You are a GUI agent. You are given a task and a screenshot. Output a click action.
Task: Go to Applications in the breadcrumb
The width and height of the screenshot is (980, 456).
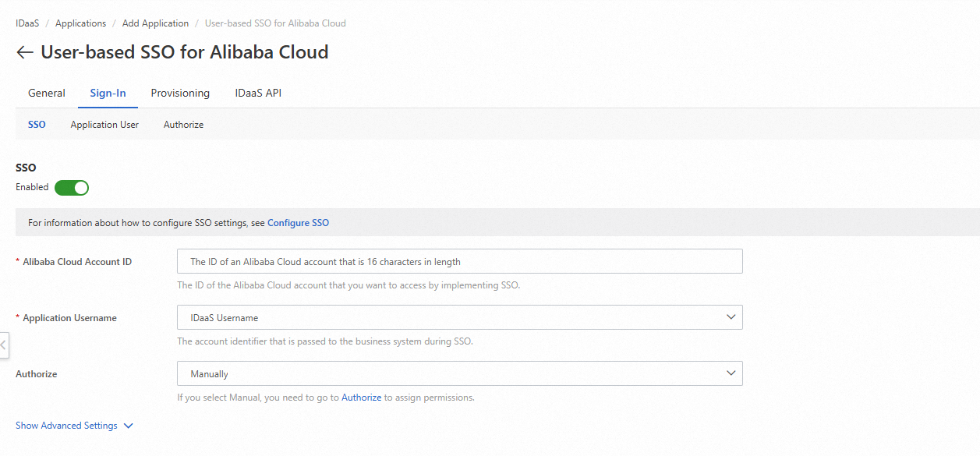coord(80,23)
